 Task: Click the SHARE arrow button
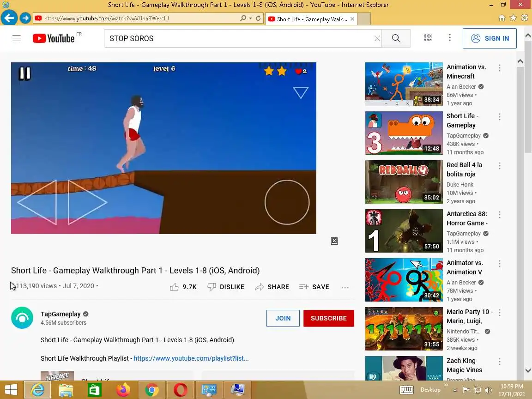coord(272,287)
